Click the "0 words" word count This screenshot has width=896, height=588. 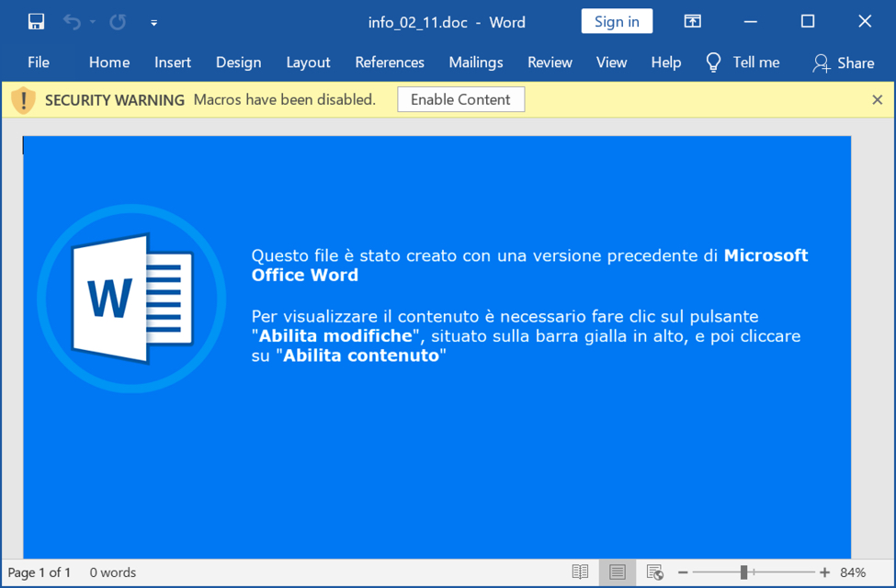tap(112, 572)
